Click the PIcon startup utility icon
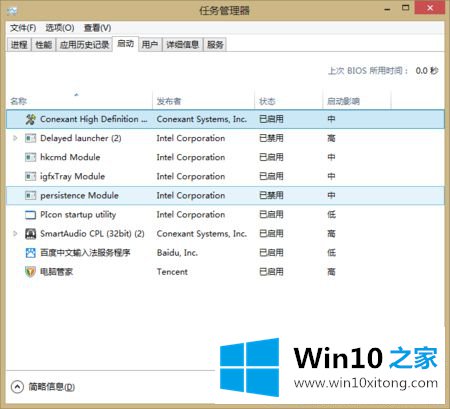This screenshot has height=409, width=450. point(30,215)
